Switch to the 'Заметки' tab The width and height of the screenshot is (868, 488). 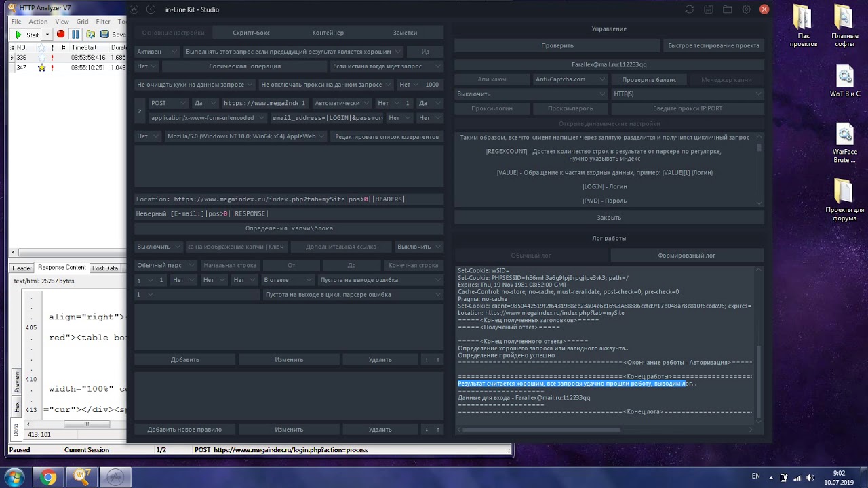click(x=405, y=33)
